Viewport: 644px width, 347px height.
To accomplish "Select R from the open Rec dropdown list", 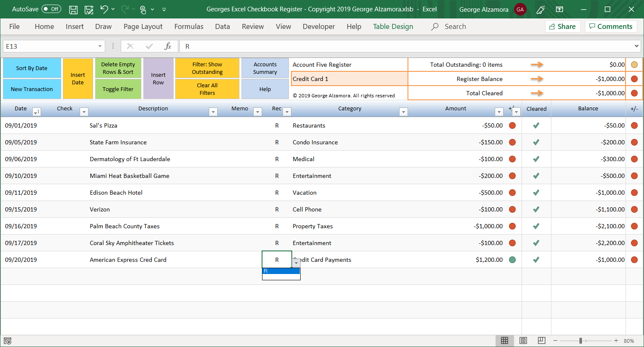I will [281, 271].
